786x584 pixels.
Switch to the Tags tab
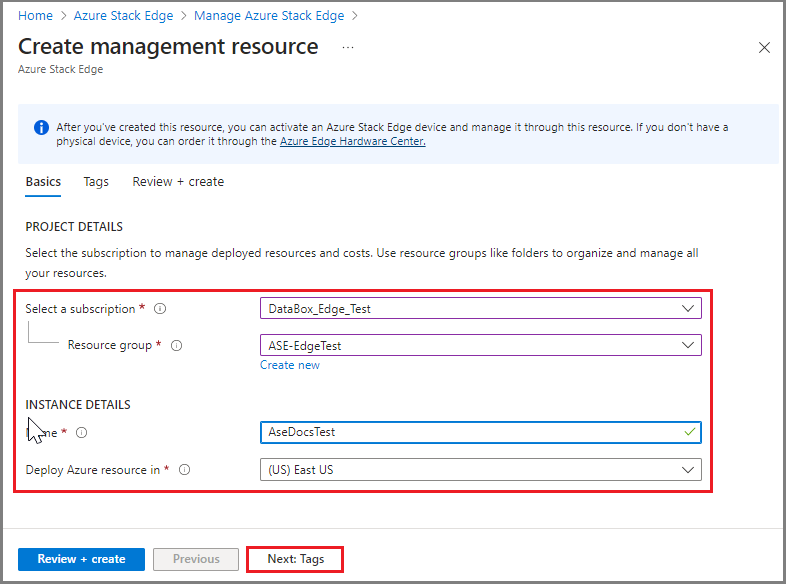96,181
